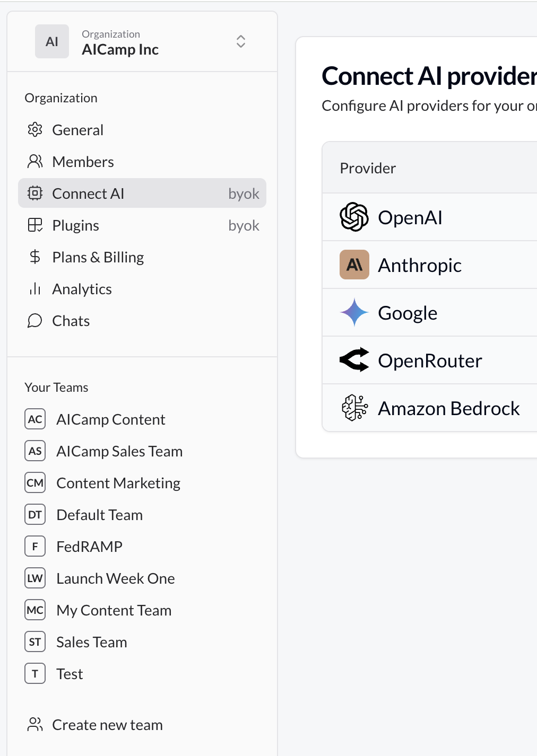Select the Google provider row

pos(430,313)
